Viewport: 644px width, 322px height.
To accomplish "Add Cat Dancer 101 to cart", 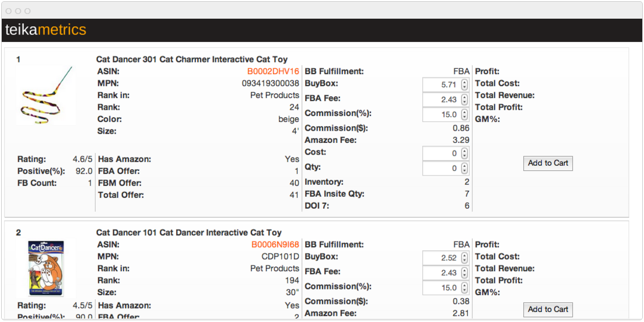I will click(x=548, y=310).
